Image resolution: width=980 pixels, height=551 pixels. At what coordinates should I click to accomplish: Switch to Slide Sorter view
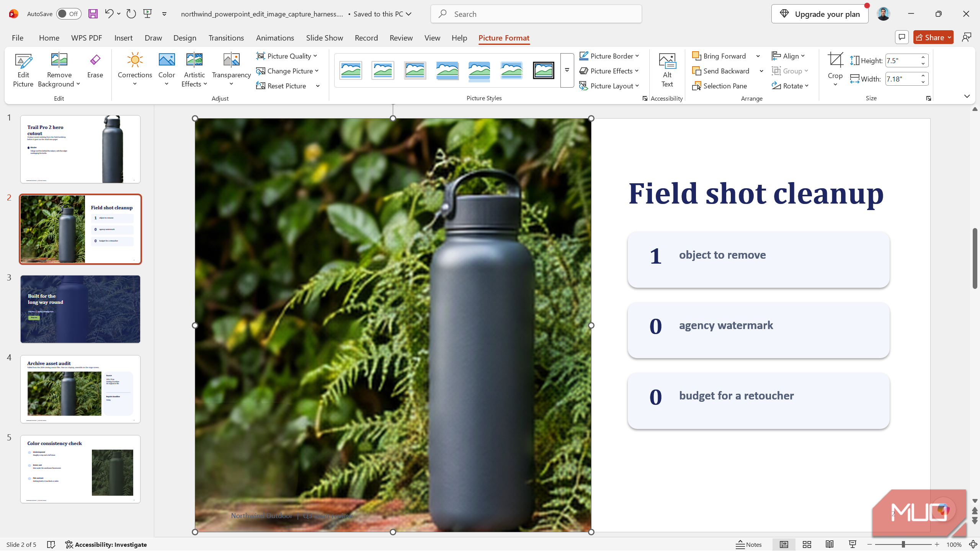[x=807, y=544]
